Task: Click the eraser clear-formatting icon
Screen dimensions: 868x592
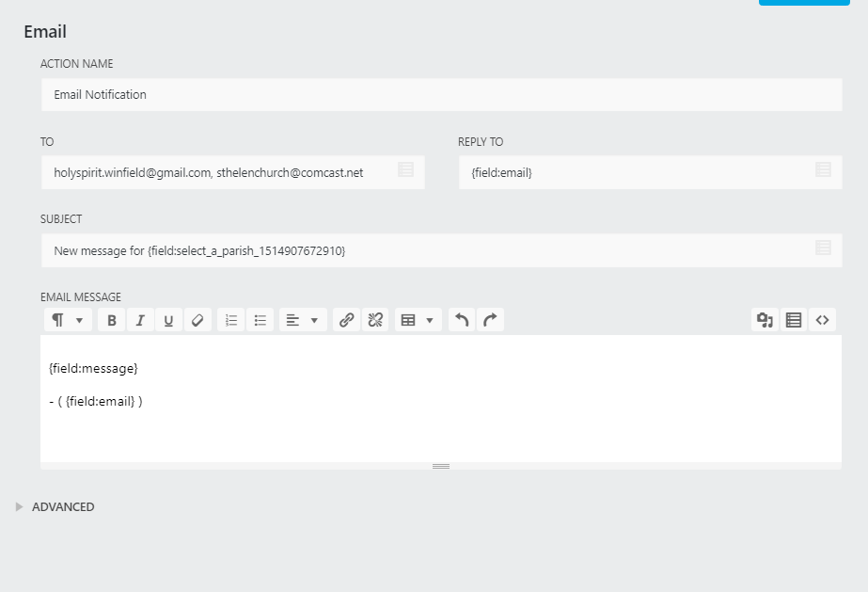Action: tap(197, 320)
